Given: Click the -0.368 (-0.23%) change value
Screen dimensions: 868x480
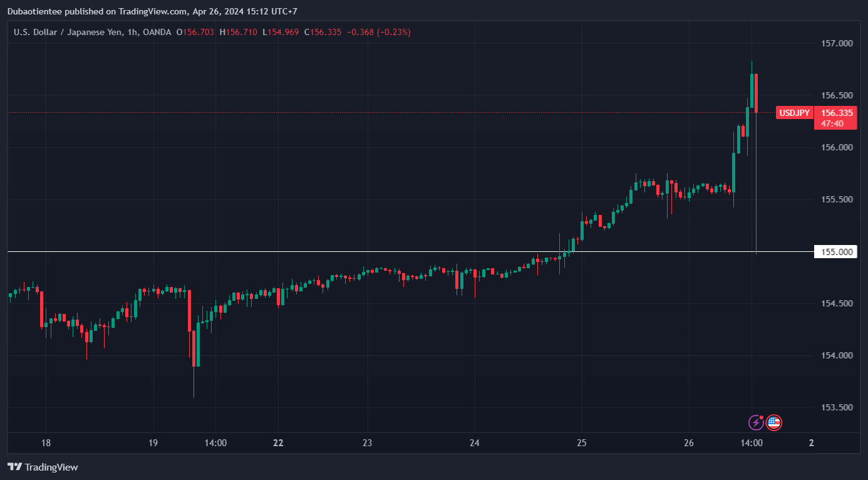Looking at the screenshot, I should 379,32.
